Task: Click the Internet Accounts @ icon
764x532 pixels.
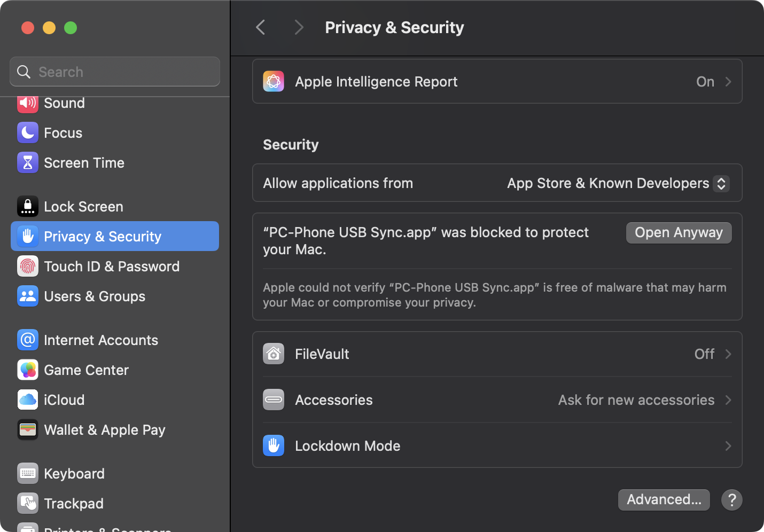Action: 28,340
